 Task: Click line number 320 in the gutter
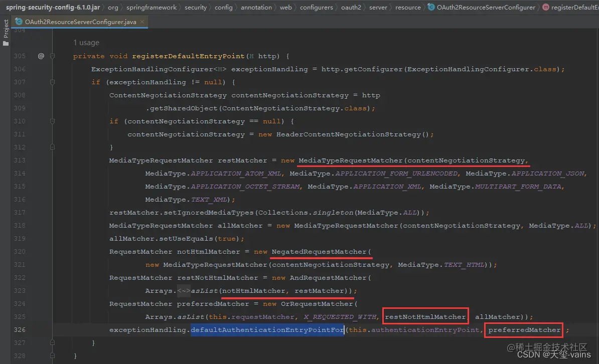(x=20, y=252)
